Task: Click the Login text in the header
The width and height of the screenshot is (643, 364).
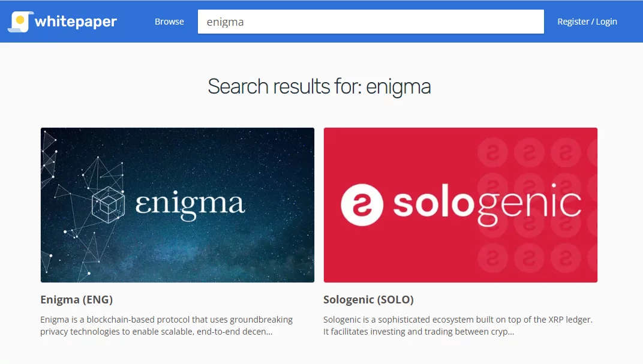Action: [606, 22]
